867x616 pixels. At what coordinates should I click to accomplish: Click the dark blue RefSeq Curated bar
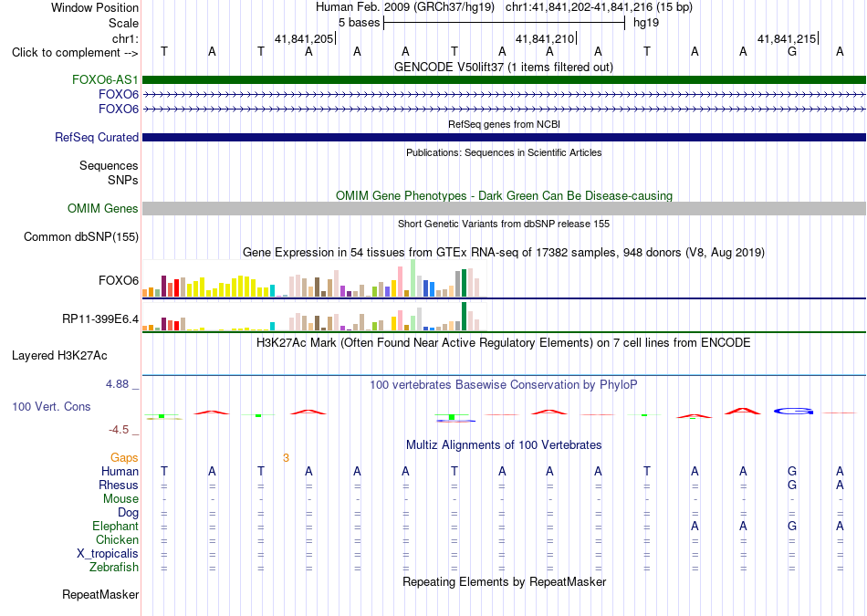coord(504,137)
